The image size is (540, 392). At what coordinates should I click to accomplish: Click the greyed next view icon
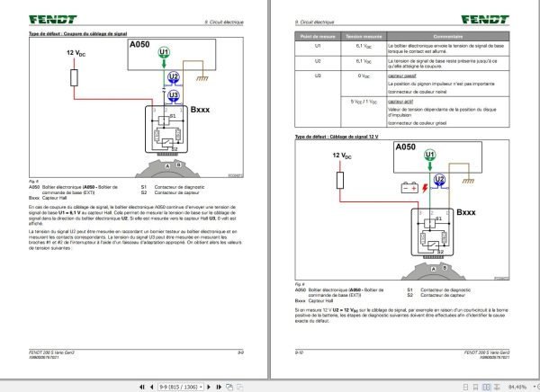[x=240, y=387]
